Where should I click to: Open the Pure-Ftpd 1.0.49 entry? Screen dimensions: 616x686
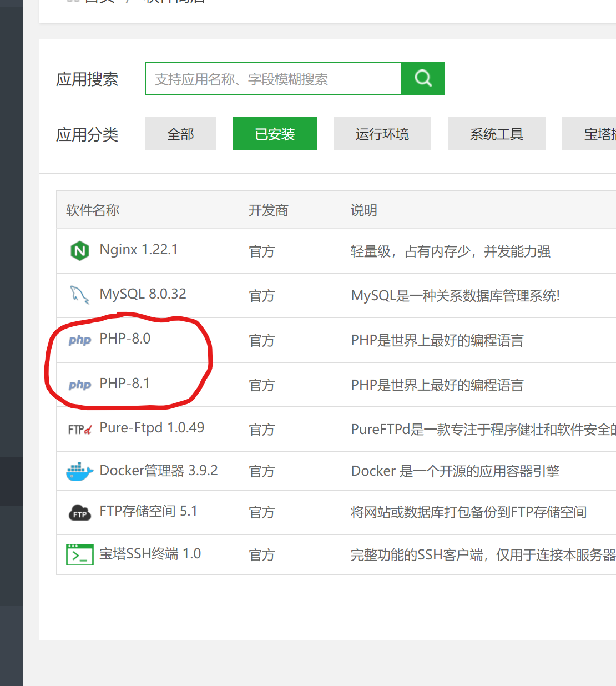[x=152, y=428]
